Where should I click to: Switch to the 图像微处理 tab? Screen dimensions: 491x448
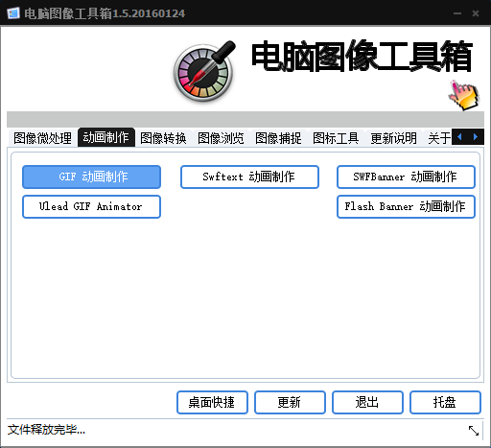[42, 138]
